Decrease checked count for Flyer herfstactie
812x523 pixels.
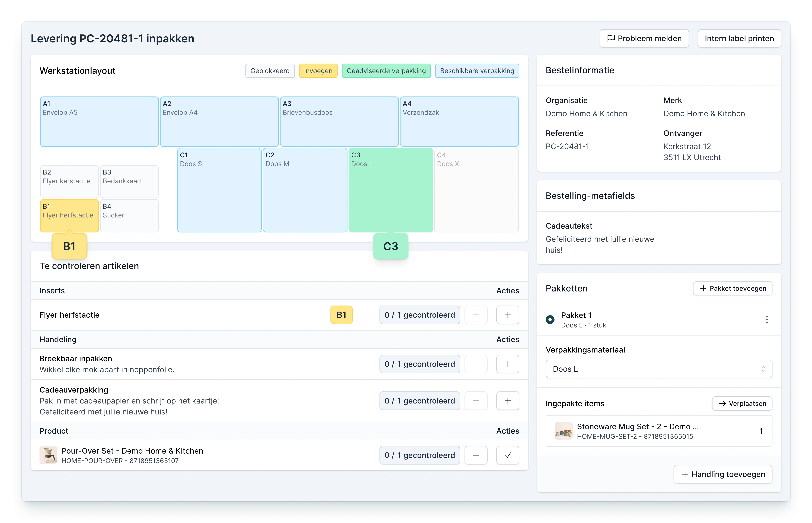click(x=476, y=315)
